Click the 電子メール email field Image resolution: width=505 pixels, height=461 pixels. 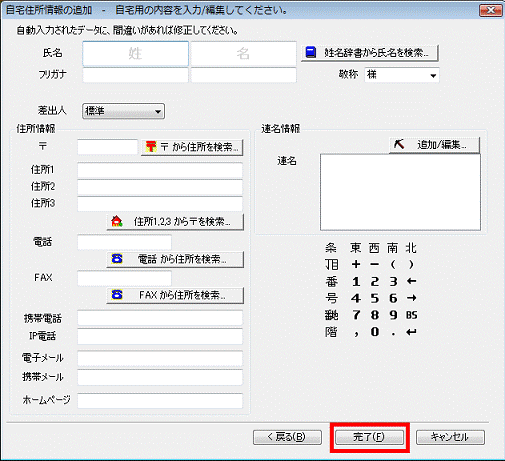coord(160,358)
